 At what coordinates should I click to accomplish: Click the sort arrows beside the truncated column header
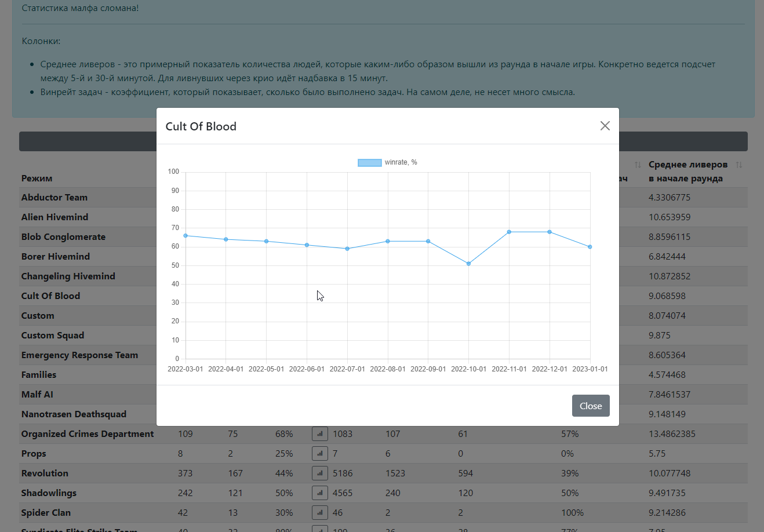[x=638, y=165]
